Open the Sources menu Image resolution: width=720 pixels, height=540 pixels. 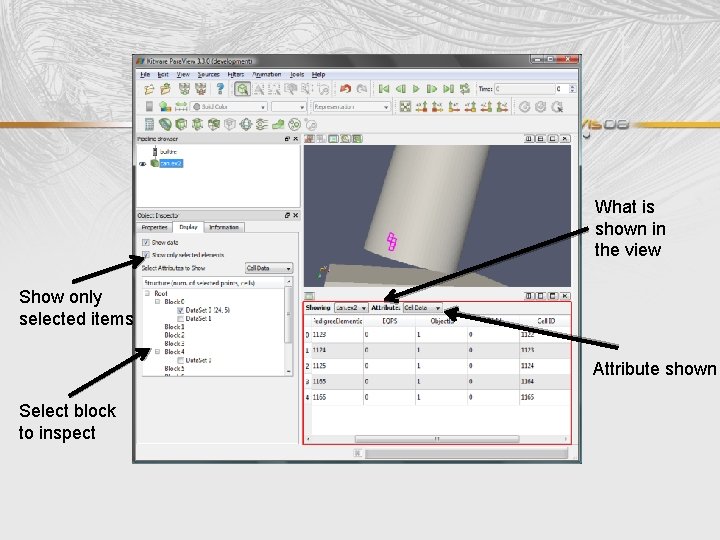click(208, 74)
